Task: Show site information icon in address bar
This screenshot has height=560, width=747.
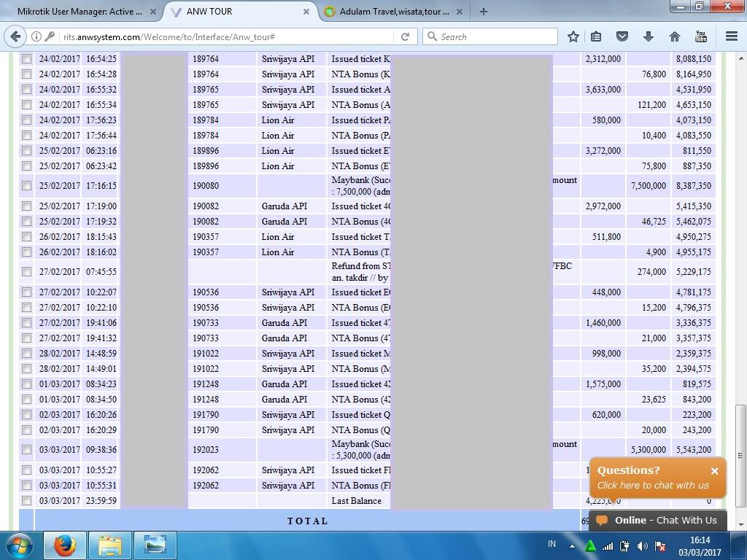Action: point(36,36)
